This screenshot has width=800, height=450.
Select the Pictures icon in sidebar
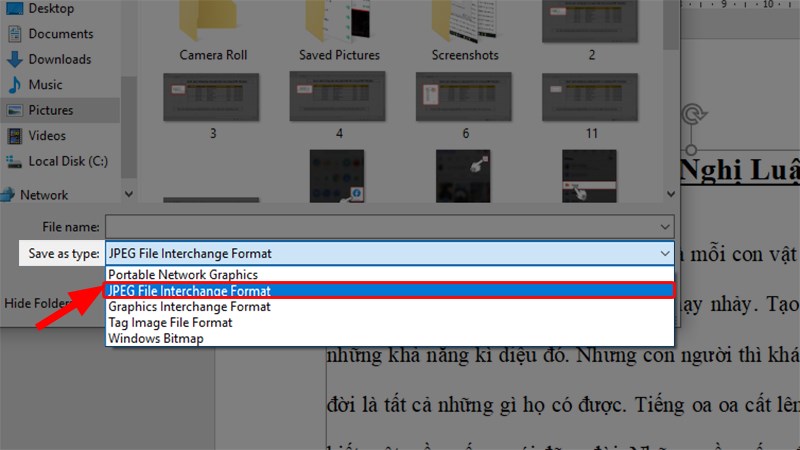coord(14,110)
